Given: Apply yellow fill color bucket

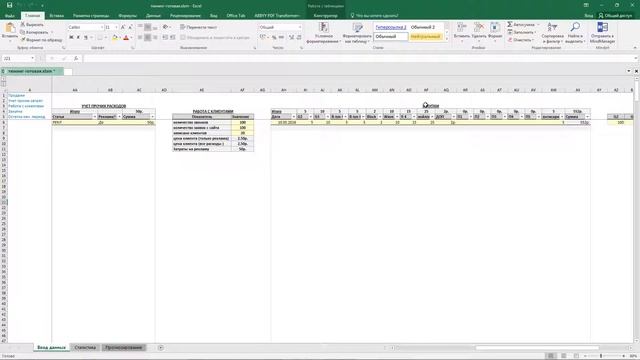Looking at the screenshot, I should click(115, 38).
